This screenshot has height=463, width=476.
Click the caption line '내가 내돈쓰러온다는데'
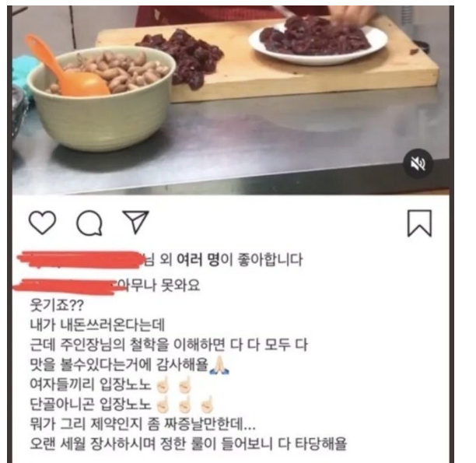point(97,325)
